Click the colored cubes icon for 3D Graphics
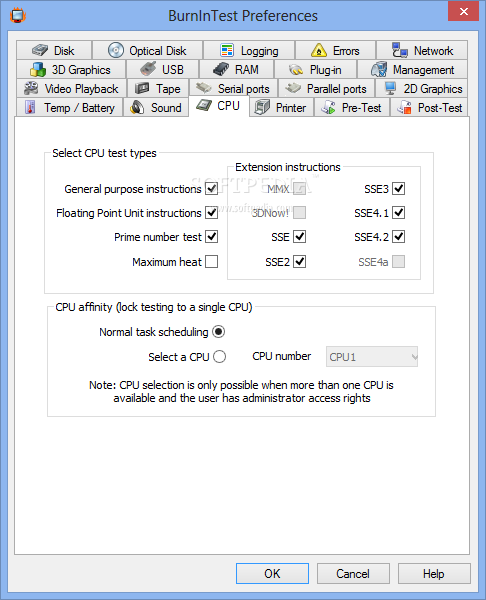Screen dimensions: 486x600 coord(38,69)
